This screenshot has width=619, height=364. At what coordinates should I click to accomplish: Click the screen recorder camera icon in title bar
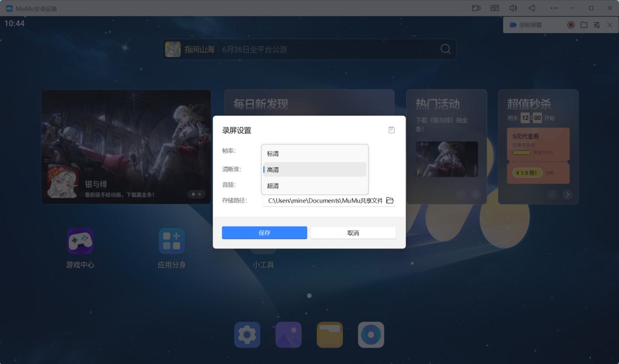pyautogui.click(x=476, y=8)
